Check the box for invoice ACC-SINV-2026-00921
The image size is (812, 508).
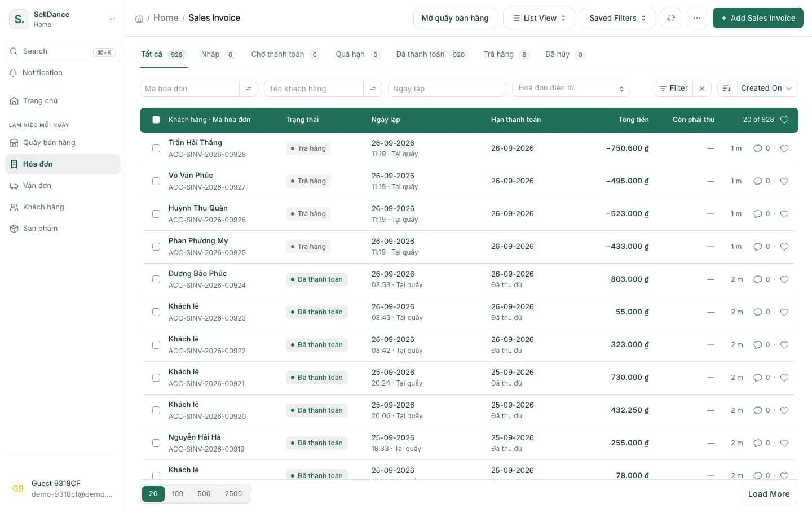point(156,378)
